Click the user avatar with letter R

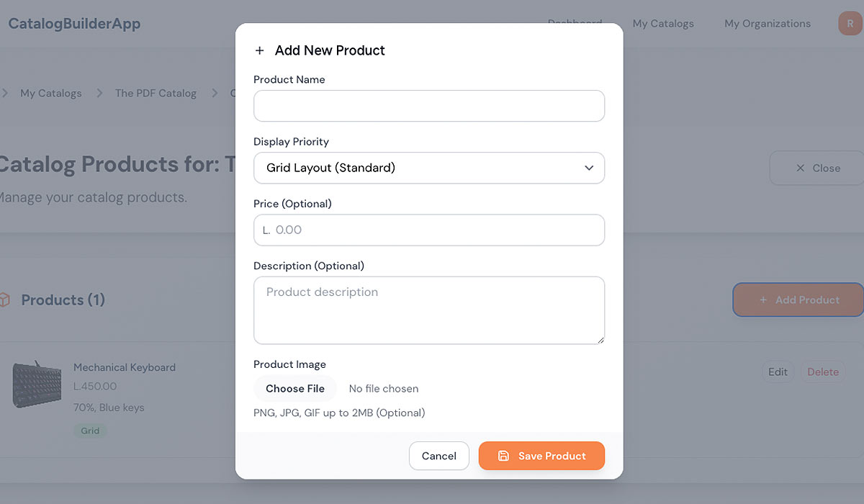point(850,24)
